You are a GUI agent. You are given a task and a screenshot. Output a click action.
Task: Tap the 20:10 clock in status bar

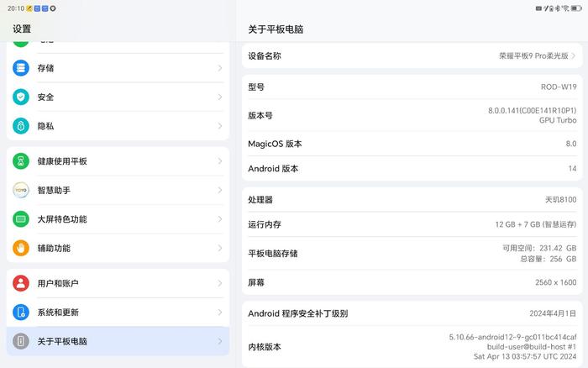click(x=16, y=8)
